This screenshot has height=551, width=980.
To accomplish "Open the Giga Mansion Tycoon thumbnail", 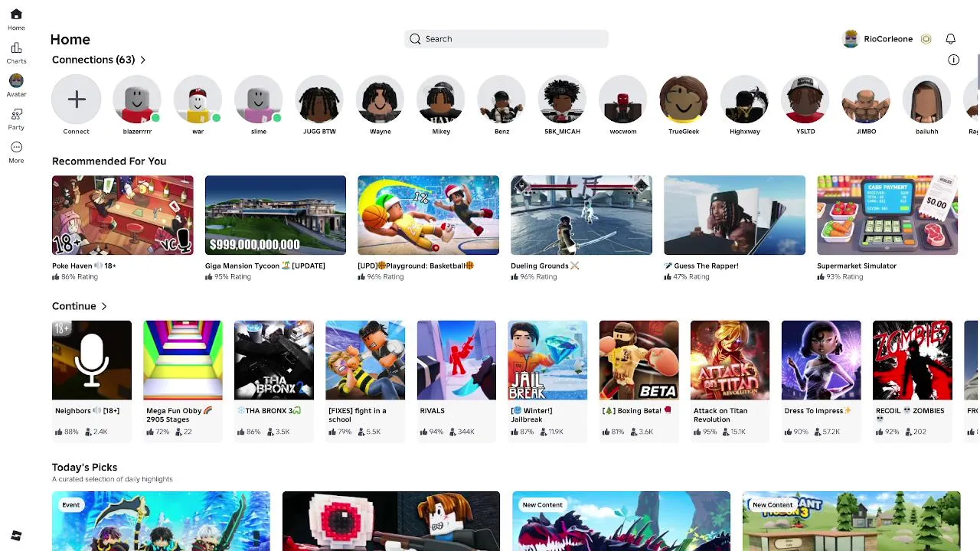I will coord(276,215).
